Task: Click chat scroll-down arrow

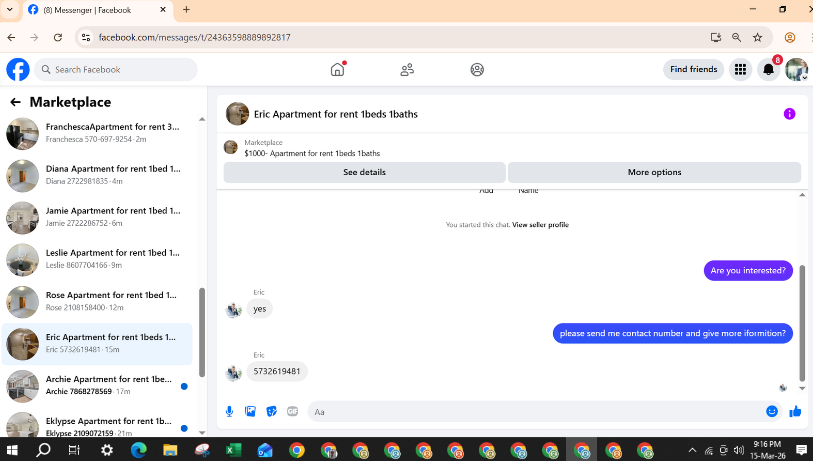Action: tap(802, 388)
